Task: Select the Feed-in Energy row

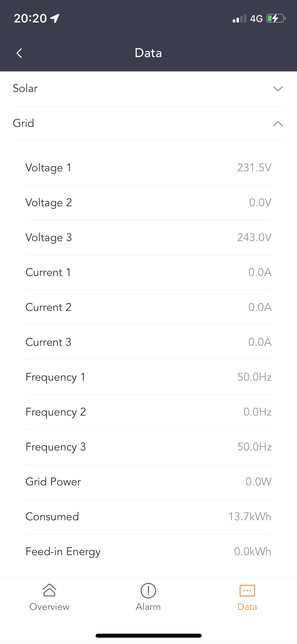Action: tap(148, 552)
